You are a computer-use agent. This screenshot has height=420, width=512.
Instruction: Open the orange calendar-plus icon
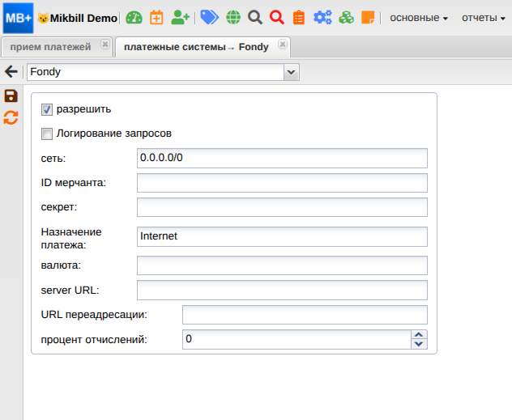pos(156,18)
